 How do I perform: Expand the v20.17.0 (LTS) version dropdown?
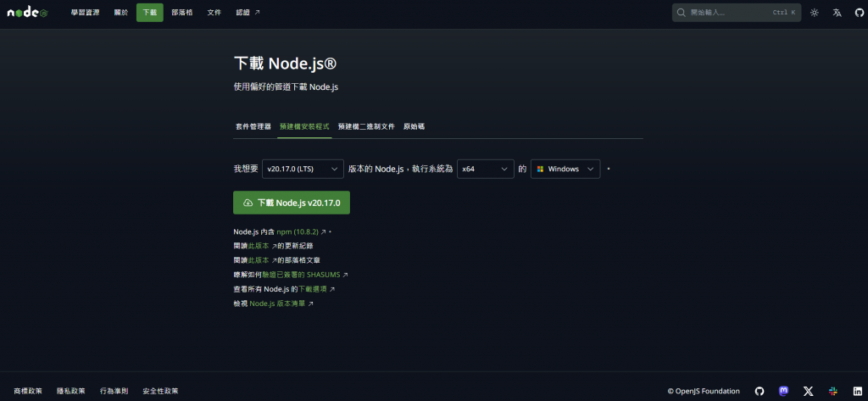point(303,169)
